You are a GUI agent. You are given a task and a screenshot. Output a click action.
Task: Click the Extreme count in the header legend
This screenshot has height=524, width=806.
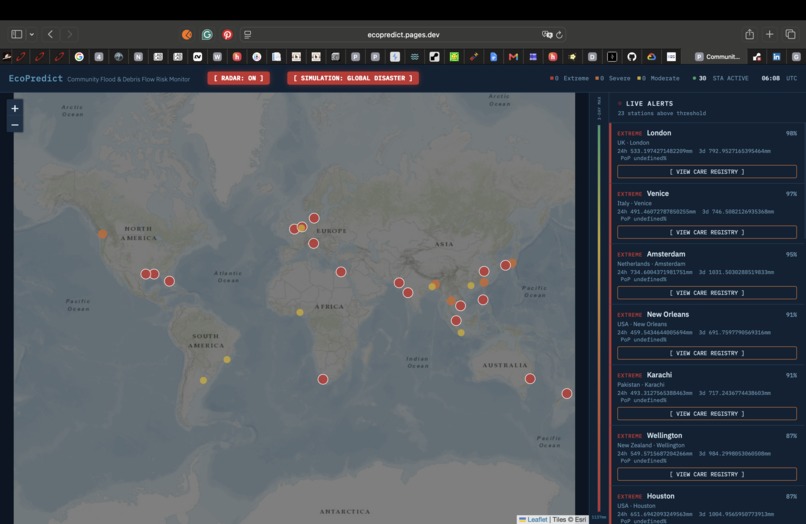(569, 79)
